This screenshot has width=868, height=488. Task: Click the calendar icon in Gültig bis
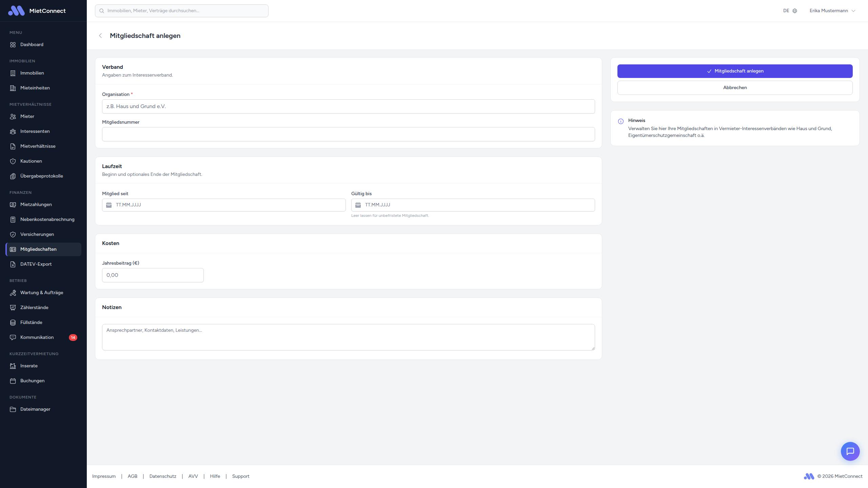pyautogui.click(x=358, y=205)
